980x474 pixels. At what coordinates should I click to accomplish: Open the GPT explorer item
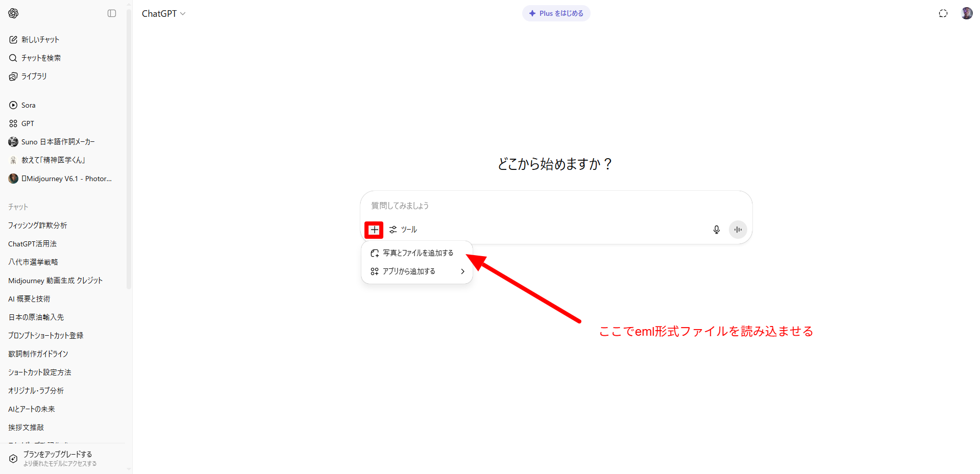(x=28, y=123)
